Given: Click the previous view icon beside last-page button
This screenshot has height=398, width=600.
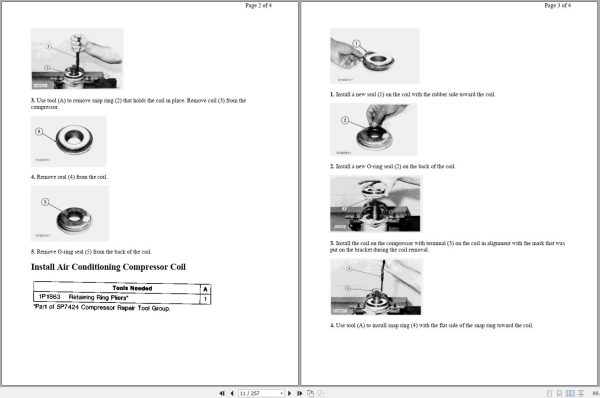Looking at the screenshot, I should [x=310, y=393].
